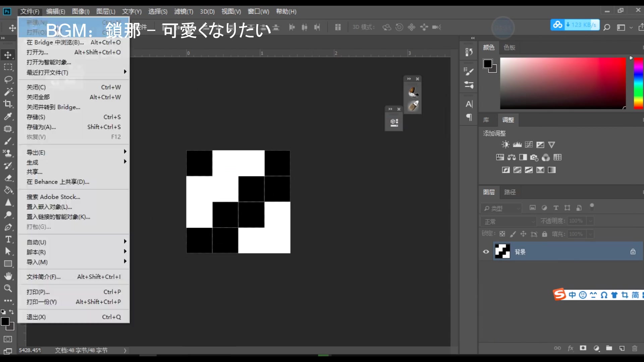The width and height of the screenshot is (644, 362).
Task: Add Curves adjustment
Action: (529, 144)
